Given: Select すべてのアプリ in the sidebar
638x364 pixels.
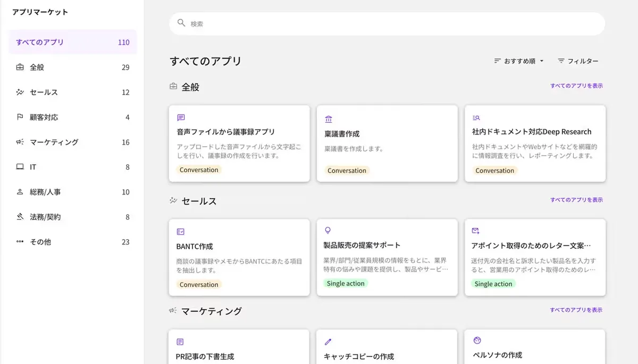Looking at the screenshot, I should click(73, 42).
